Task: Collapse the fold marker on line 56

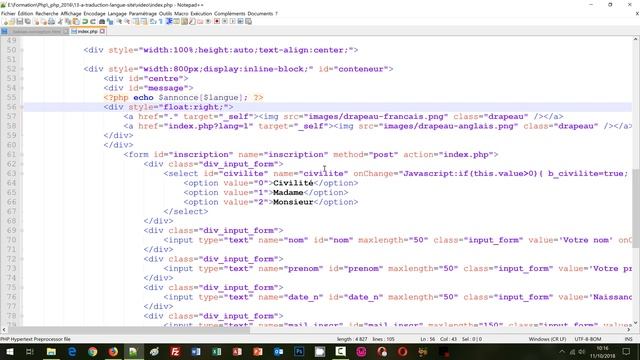Action: (x=22, y=107)
